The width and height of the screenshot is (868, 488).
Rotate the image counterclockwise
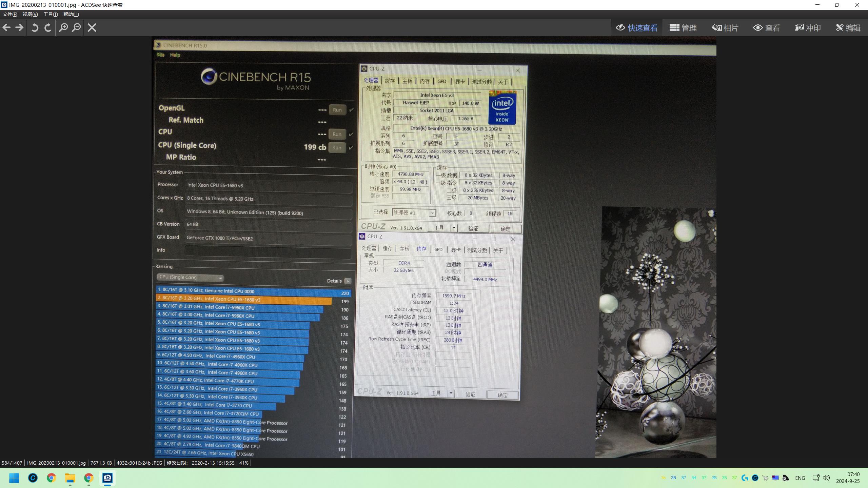35,27
